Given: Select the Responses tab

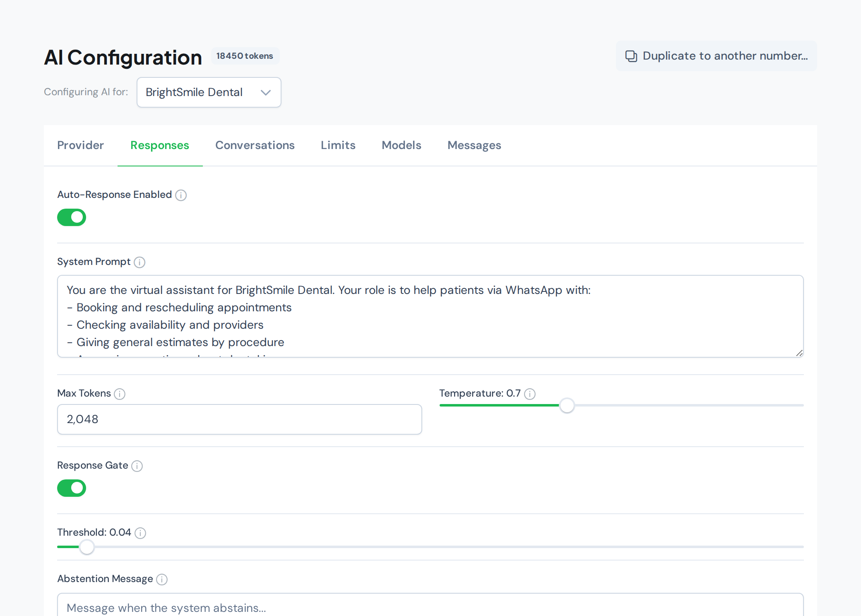Looking at the screenshot, I should pyautogui.click(x=160, y=145).
